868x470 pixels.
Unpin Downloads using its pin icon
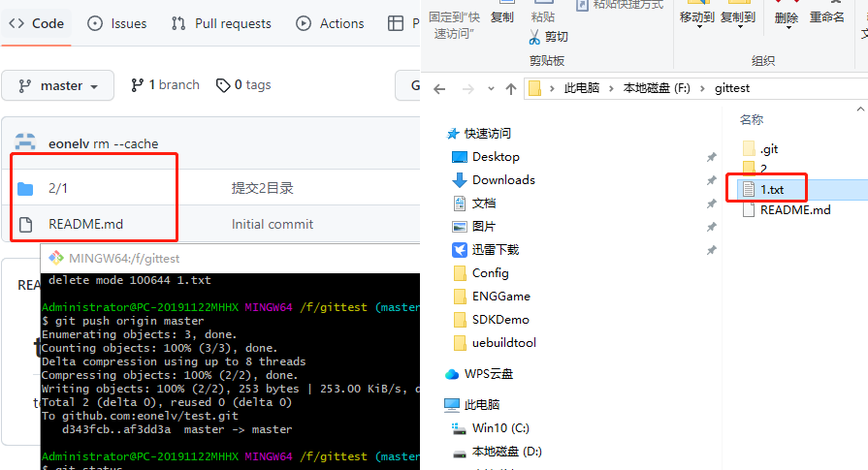tap(711, 180)
